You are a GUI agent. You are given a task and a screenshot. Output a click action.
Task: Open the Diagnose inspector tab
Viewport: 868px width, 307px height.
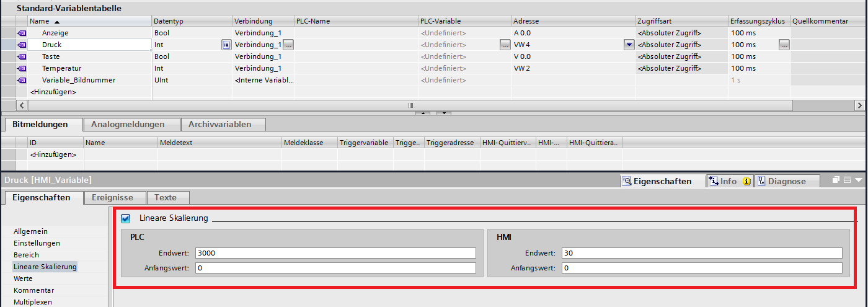tap(787, 181)
